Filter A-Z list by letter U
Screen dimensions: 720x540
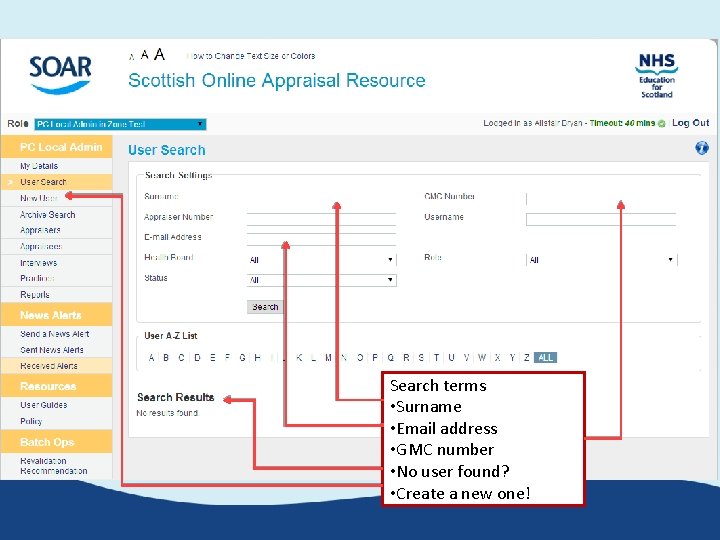(x=451, y=358)
